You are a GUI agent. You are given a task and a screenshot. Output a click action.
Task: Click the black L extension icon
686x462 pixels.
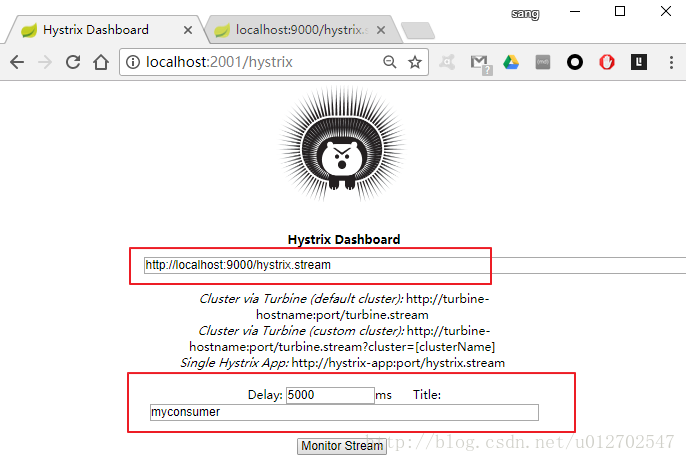pyautogui.click(x=639, y=62)
